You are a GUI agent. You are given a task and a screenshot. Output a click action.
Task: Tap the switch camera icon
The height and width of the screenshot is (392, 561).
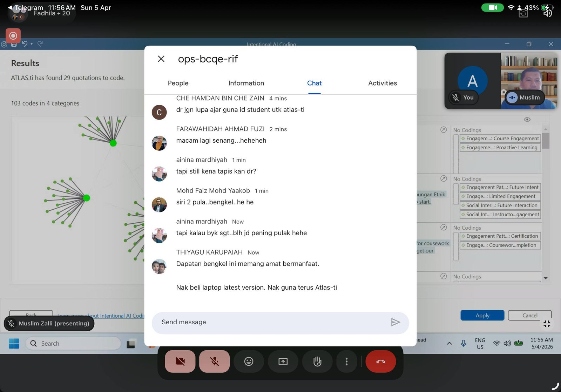coord(523,14)
